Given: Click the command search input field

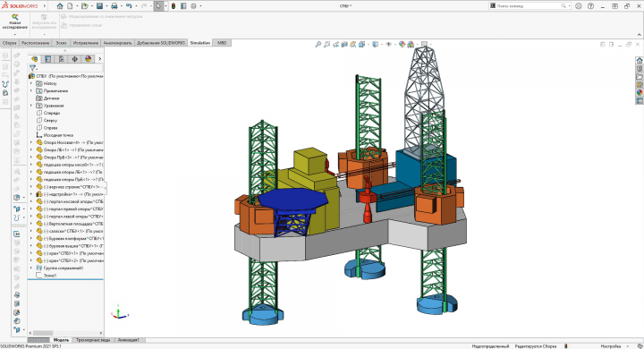Looking at the screenshot, I should (x=528, y=5).
